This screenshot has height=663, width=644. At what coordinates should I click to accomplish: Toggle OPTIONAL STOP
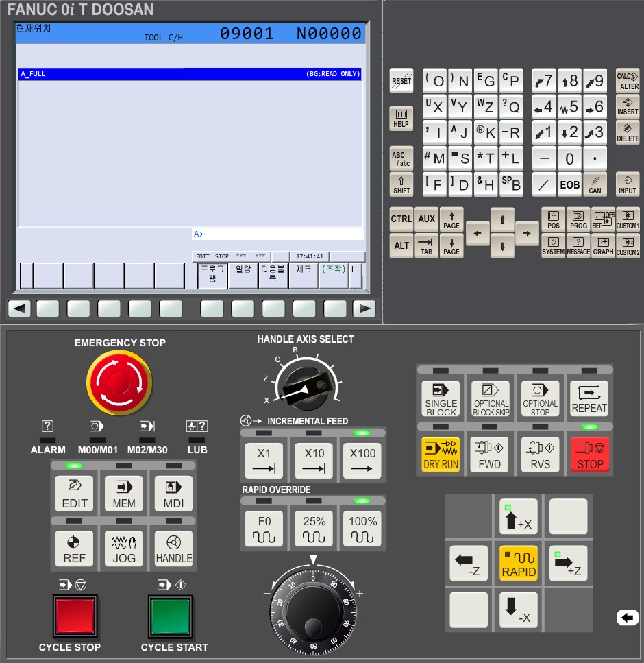tap(540, 399)
